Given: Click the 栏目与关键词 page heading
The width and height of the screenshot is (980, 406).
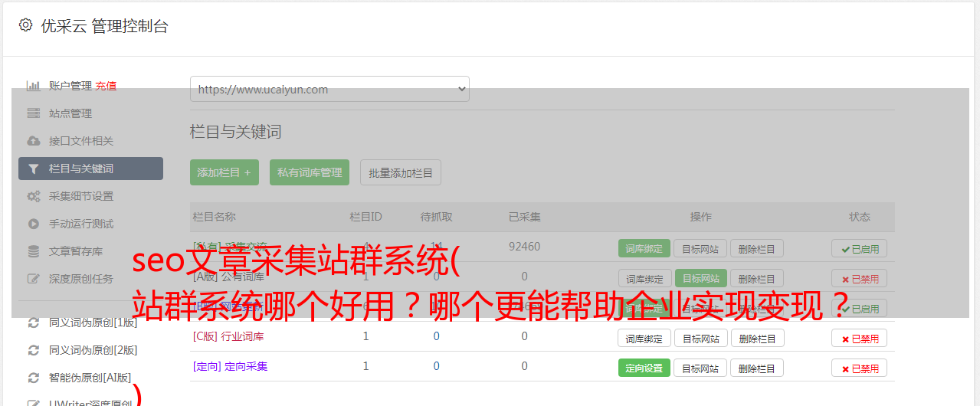Looking at the screenshot, I should (235, 132).
